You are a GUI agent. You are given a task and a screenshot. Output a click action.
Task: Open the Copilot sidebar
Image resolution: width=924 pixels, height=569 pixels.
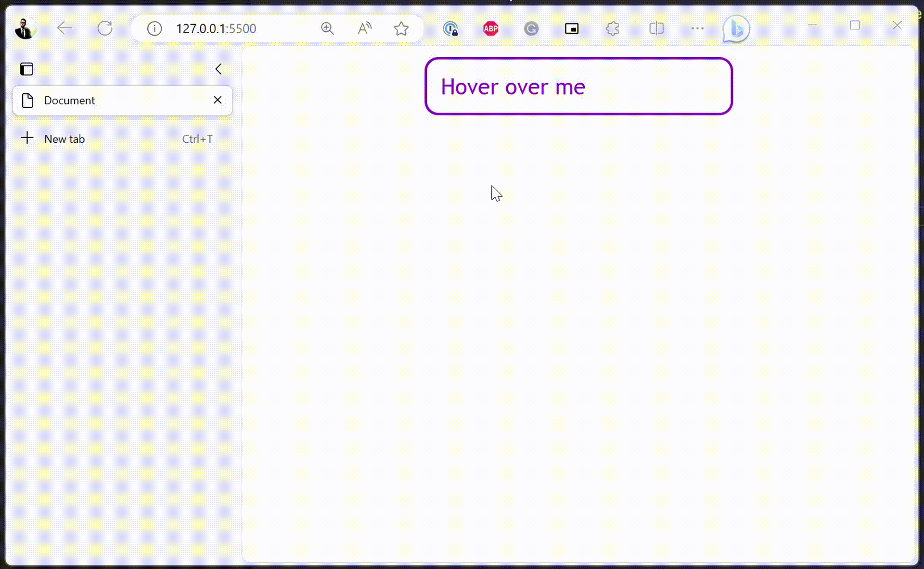[736, 28]
